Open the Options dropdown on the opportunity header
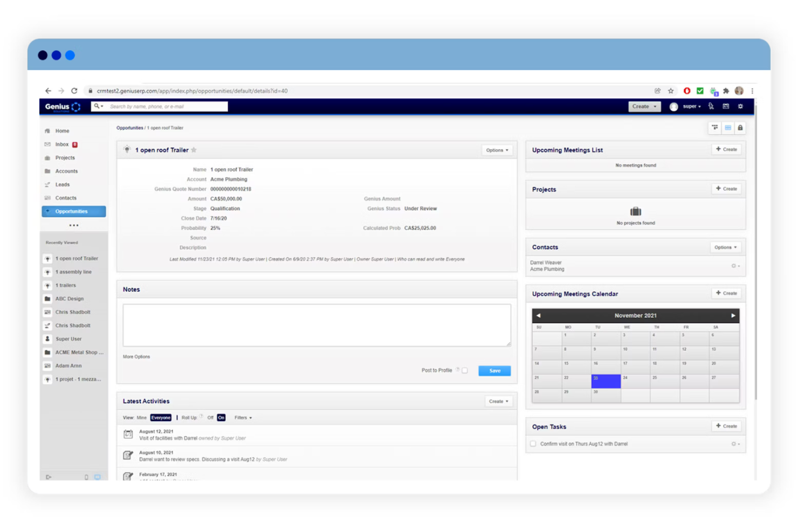798x532 pixels. 496,150
